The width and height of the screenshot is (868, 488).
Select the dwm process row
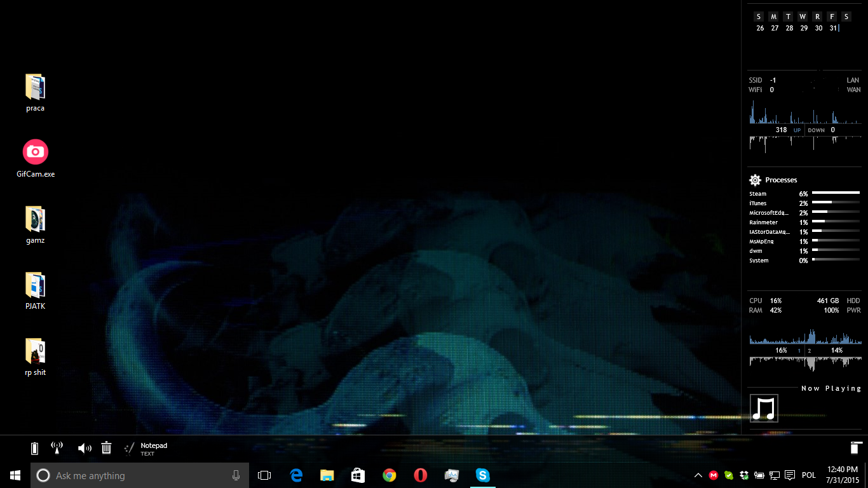coord(804,250)
